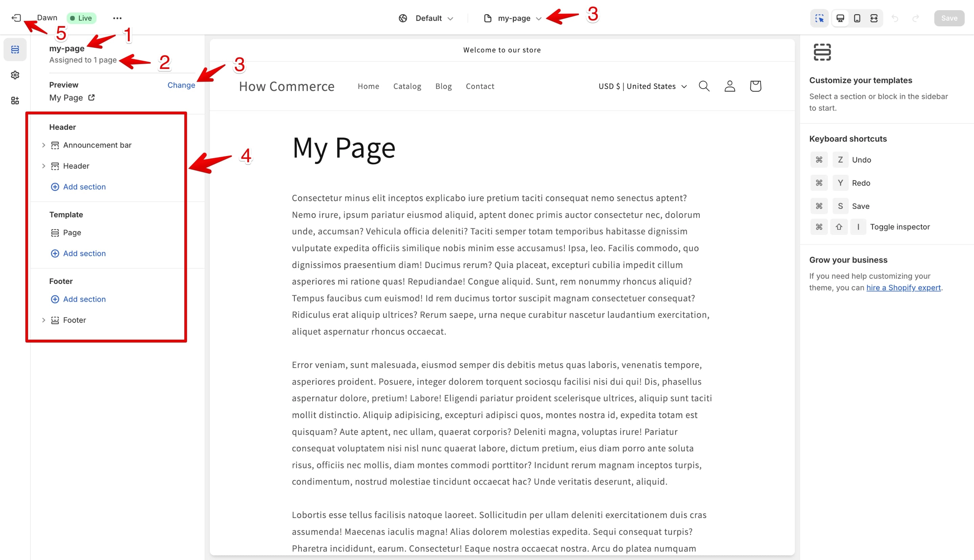This screenshot has height=560, width=974.
Task: Click the globe icon beside Default
Action: click(x=403, y=18)
